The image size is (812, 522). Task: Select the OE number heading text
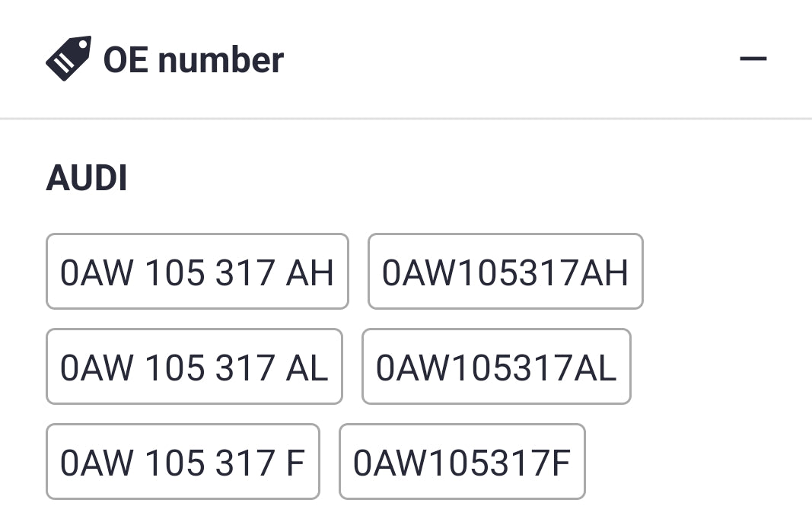coord(193,59)
